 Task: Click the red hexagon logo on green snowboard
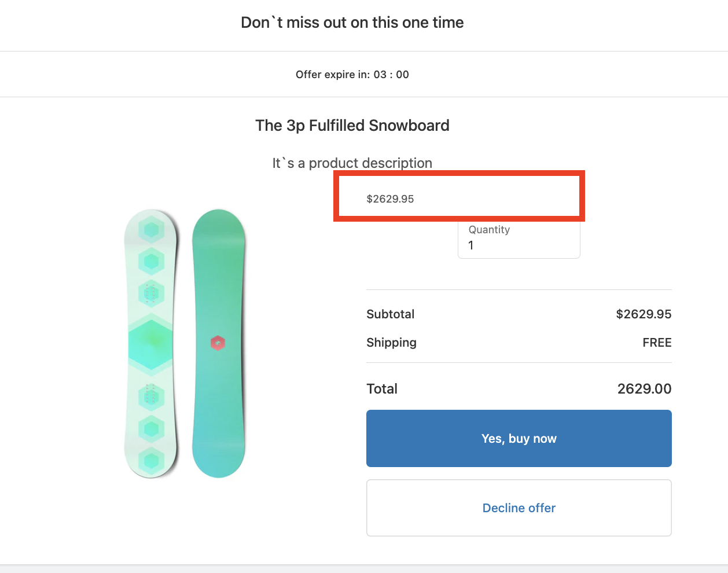click(x=218, y=343)
